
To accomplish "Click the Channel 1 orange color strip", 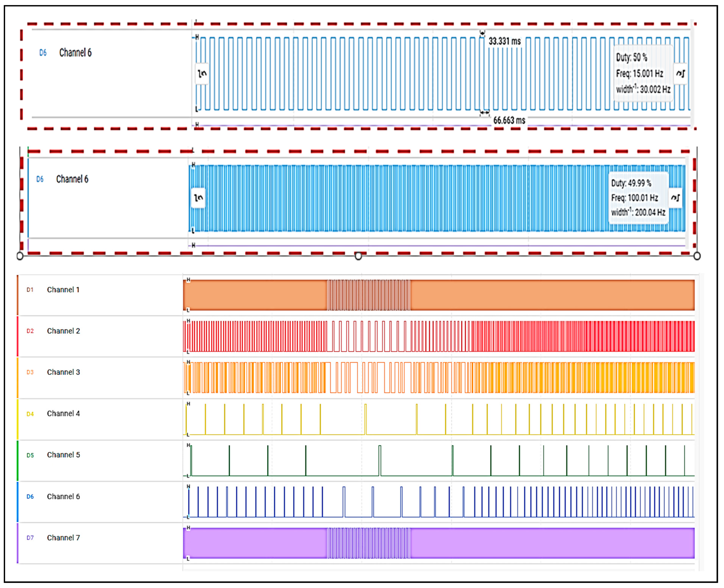I will tap(18, 295).
